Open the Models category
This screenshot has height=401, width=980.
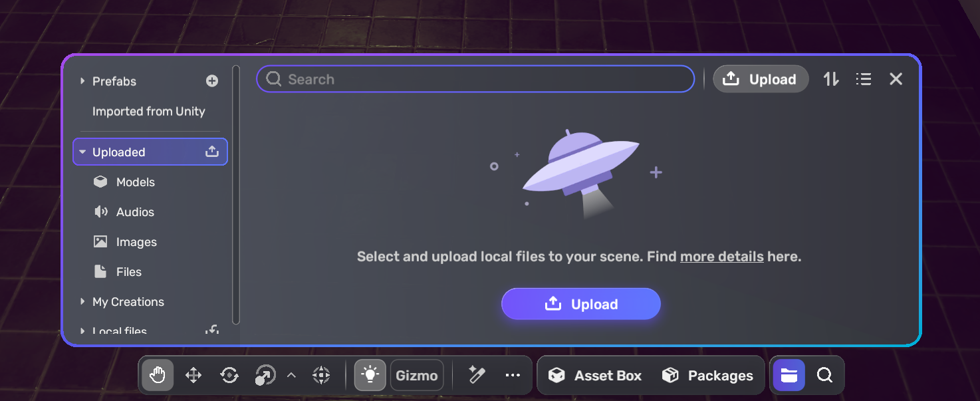pyautogui.click(x=135, y=182)
